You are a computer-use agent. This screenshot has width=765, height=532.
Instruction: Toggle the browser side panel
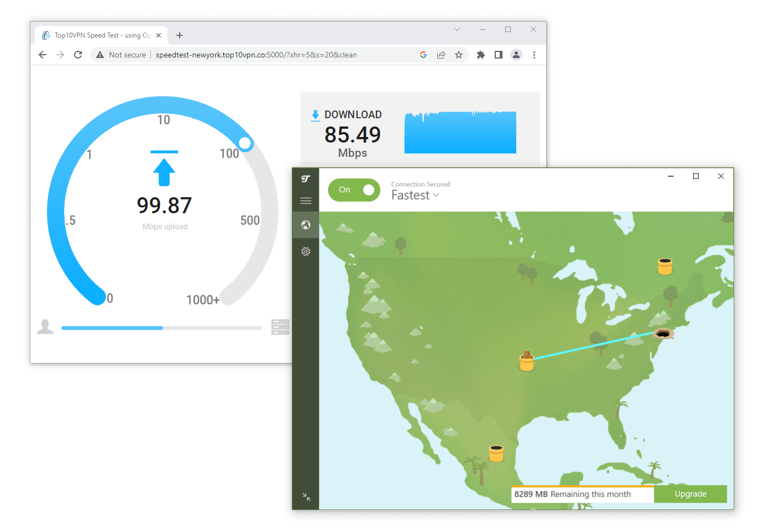pyautogui.click(x=498, y=55)
